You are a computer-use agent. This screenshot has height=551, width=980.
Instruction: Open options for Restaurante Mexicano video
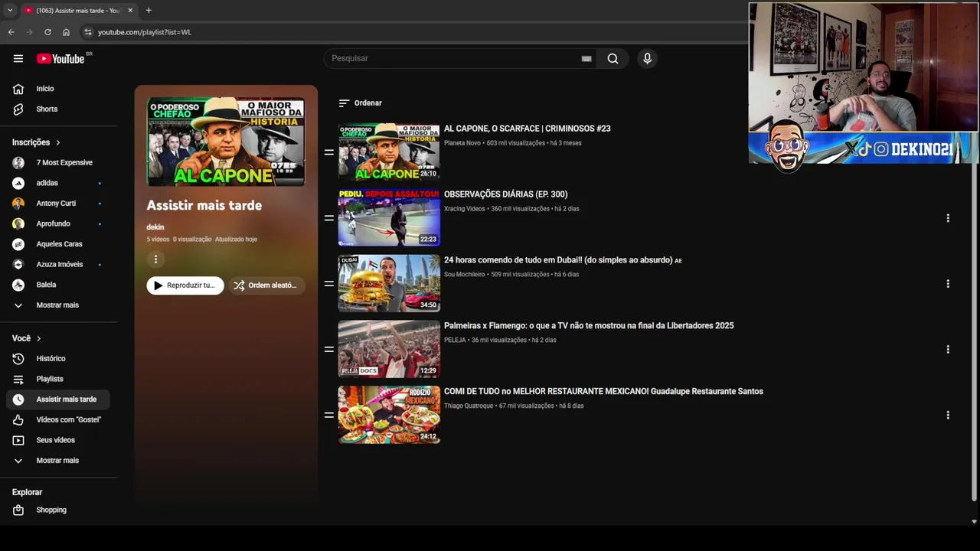[948, 416]
